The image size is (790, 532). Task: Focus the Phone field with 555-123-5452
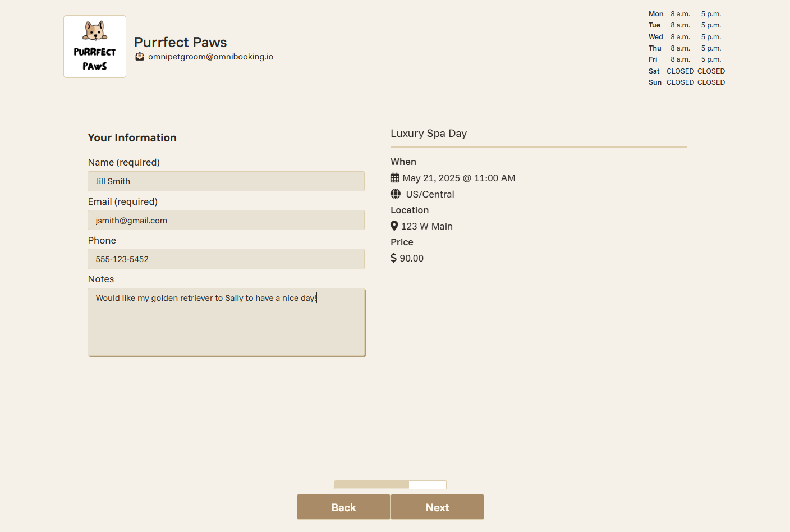(226, 259)
